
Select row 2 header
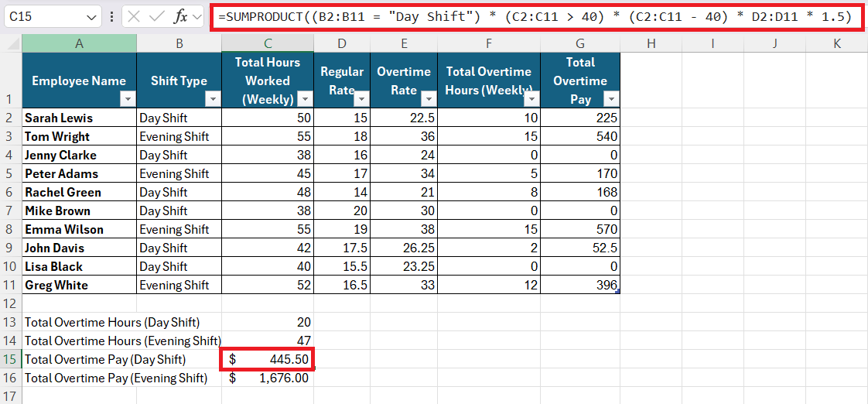[11, 118]
